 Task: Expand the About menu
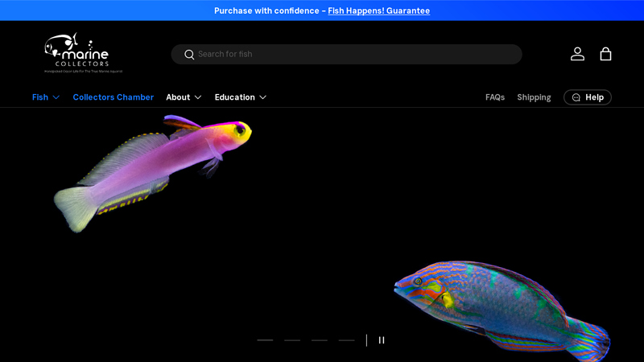point(184,97)
